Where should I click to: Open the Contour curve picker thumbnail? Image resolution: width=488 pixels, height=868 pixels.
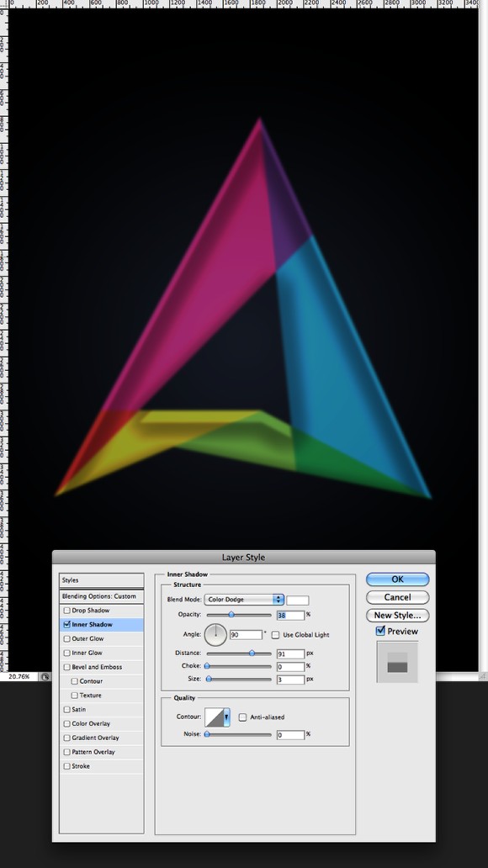pos(214,717)
